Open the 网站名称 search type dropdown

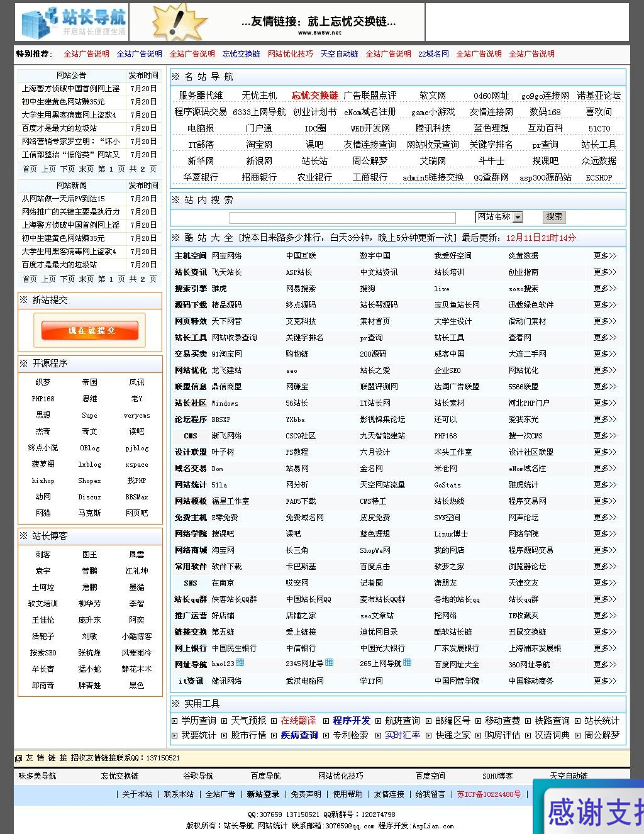499,217
